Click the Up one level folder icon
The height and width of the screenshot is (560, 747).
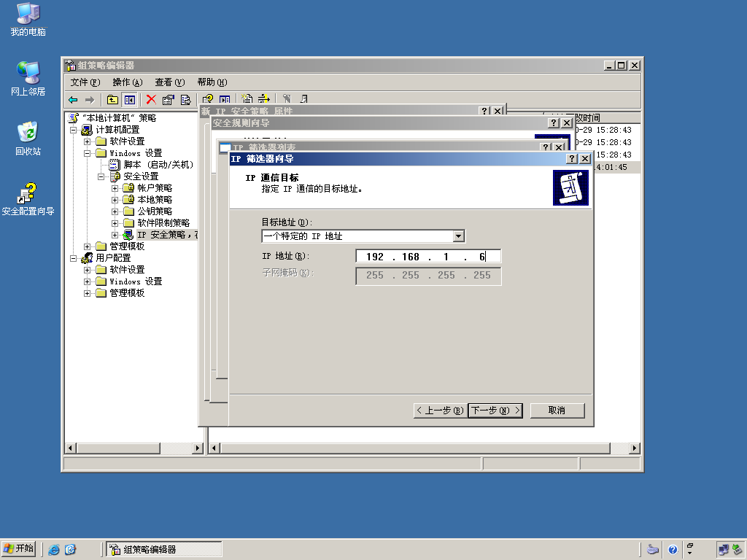pos(112,99)
